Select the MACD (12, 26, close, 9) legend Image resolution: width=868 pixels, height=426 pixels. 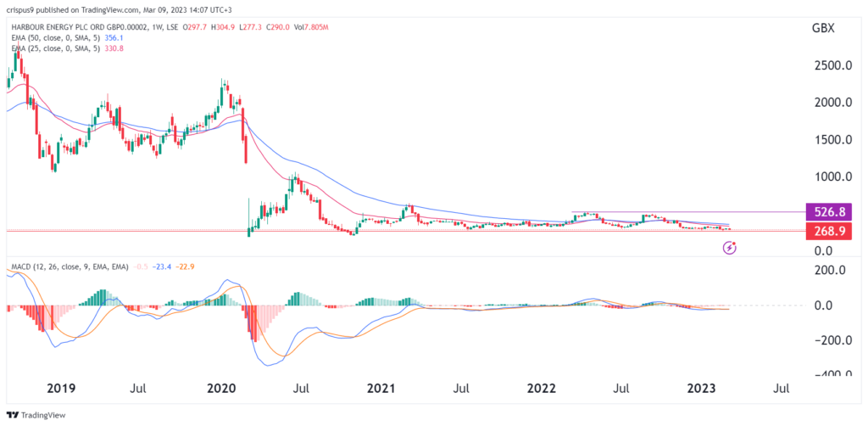point(69,267)
